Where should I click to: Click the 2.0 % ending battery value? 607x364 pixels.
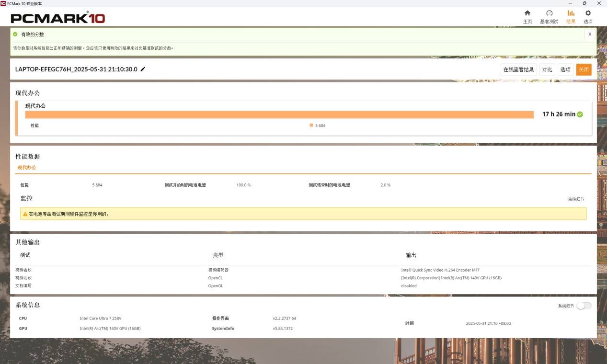tap(385, 185)
